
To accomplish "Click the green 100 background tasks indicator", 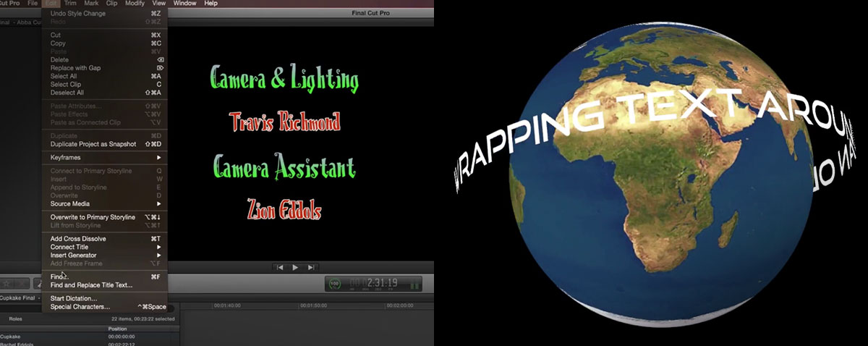I will point(334,284).
